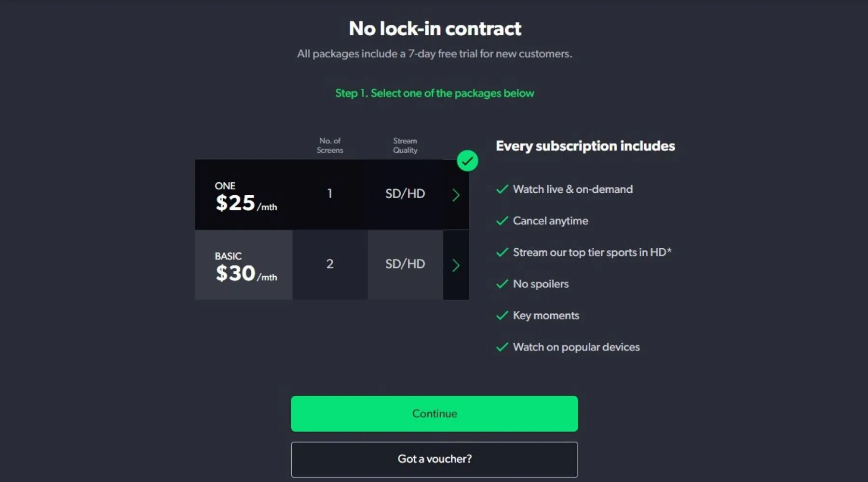The width and height of the screenshot is (868, 482).
Task: Click the Stream Quality column header
Action: (405, 146)
